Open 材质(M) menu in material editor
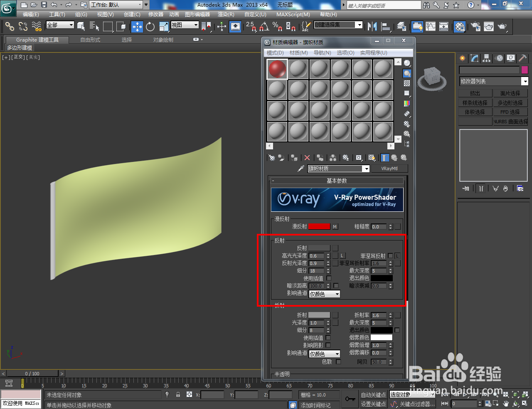The height and width of the screenshot is (409, 532). pyautogui.click(x=299, y=53)
